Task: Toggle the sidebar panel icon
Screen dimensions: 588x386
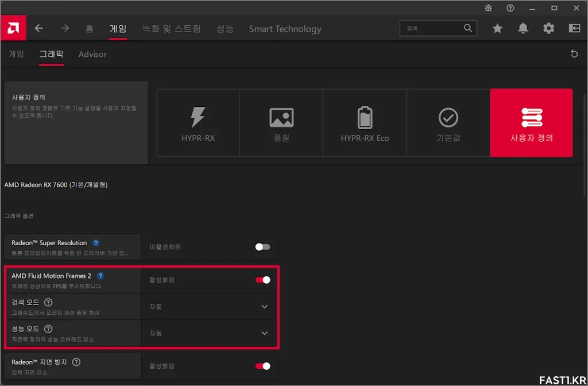Action: [574, 28]
